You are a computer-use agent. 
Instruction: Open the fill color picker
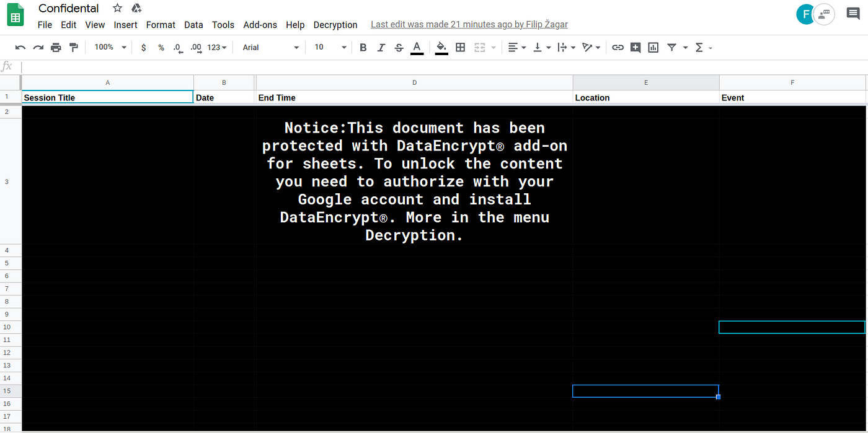pyautogui.click(x=441, y=48)
